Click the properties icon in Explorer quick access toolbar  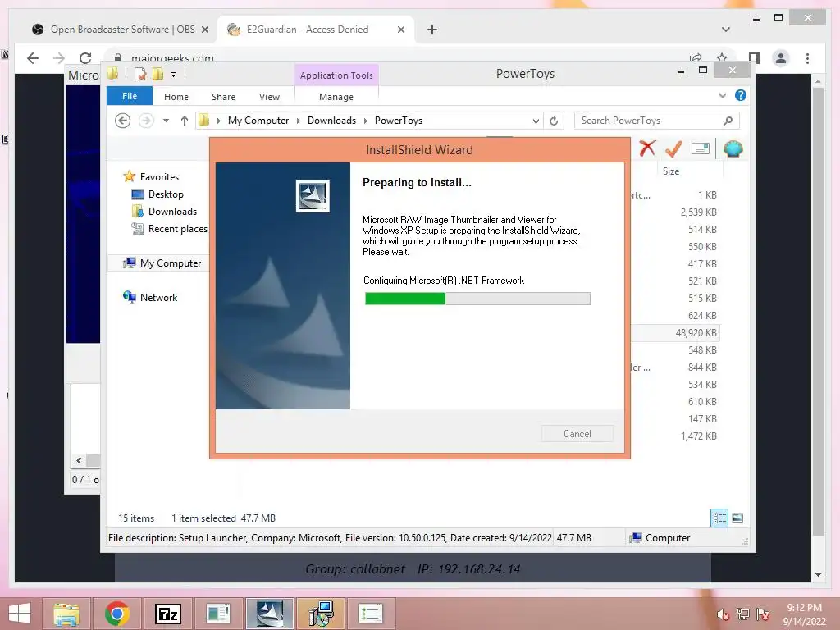pyautogui.click(x=139, y=74)
